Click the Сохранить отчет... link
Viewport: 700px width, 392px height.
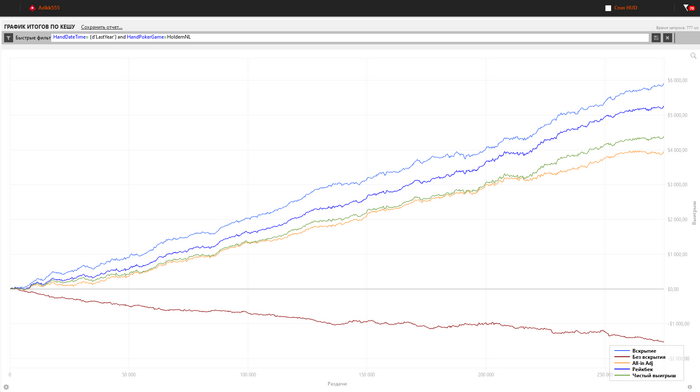click(102, 27)
